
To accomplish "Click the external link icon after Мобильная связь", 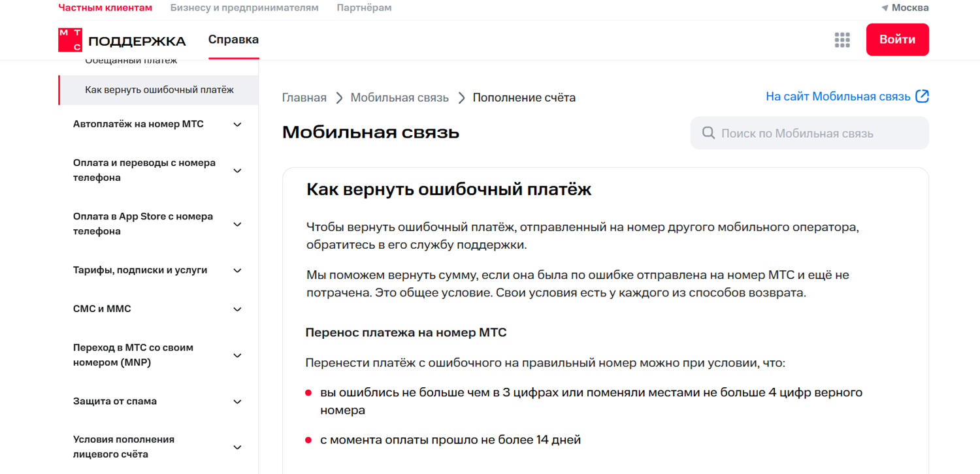I will coord(922,97).
